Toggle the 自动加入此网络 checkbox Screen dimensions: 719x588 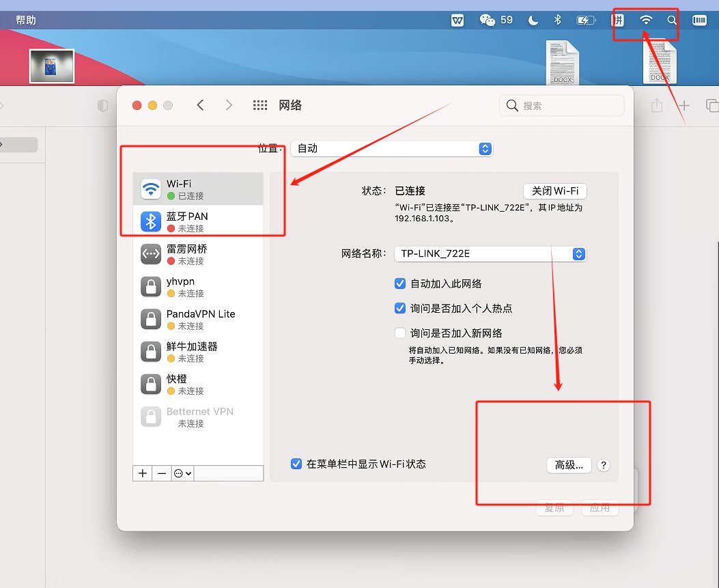coord(400,283)
